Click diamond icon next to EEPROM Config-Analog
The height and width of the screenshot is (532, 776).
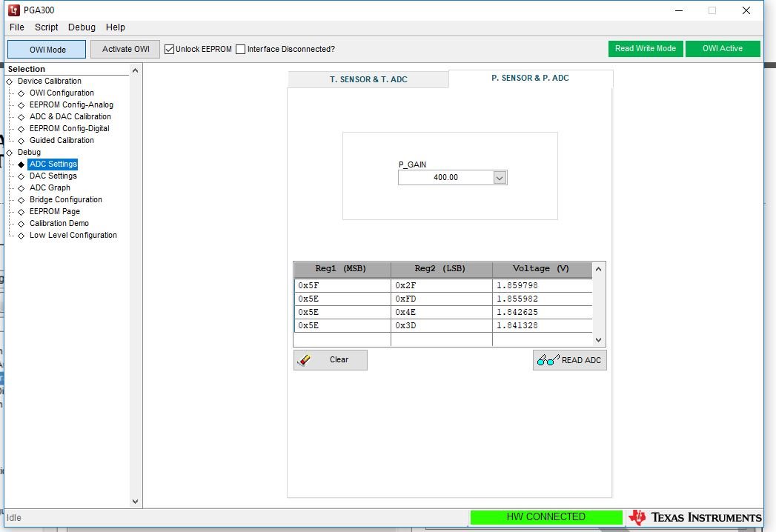[x=21, y=105]
